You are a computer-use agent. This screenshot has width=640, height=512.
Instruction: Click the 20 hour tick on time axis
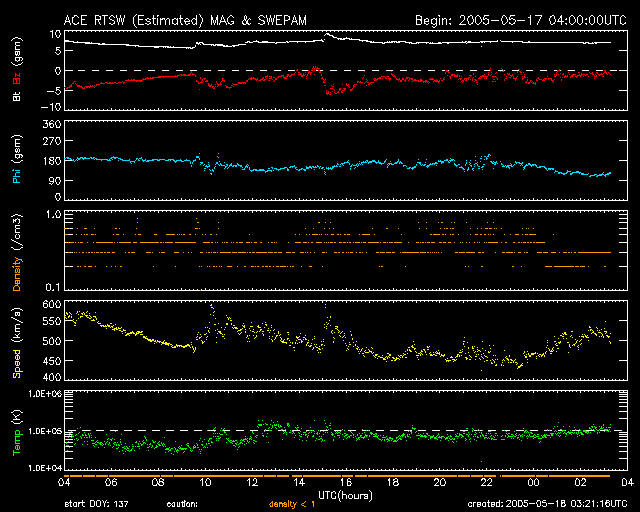click(439, 482)
